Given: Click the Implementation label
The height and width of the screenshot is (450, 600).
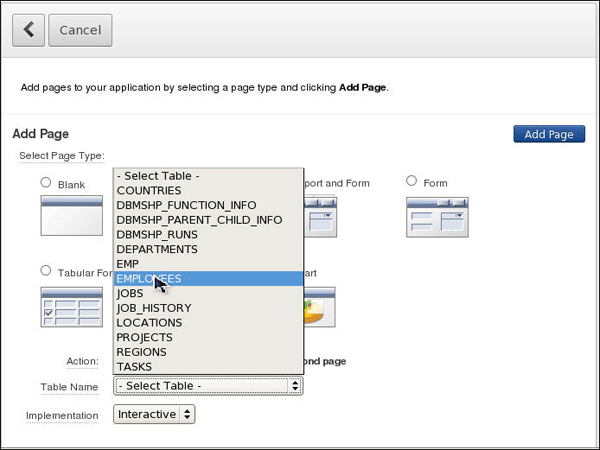Looking at the screenshot, I should 62,415.
